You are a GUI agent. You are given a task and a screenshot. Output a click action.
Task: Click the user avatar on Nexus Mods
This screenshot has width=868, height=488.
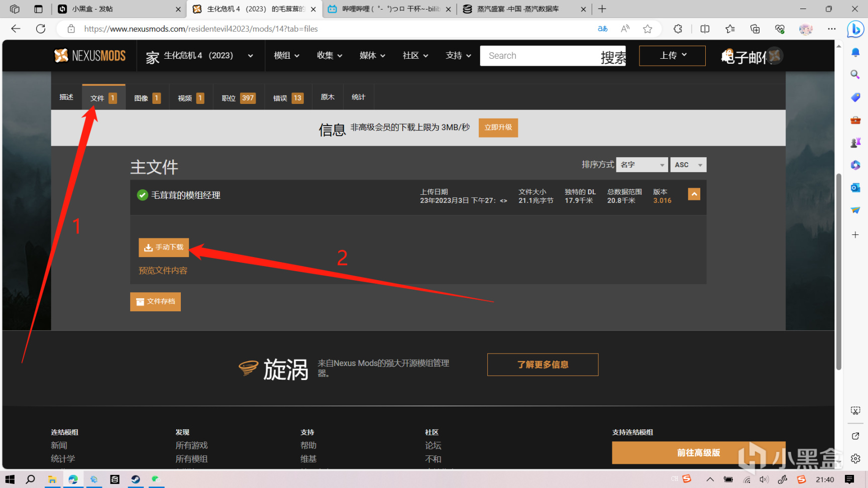pyautogui.click(x=775, y=56)
